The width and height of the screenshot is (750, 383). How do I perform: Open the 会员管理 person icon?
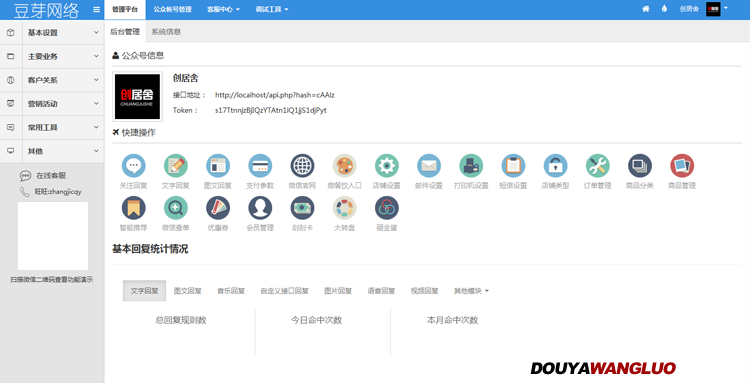260,208
